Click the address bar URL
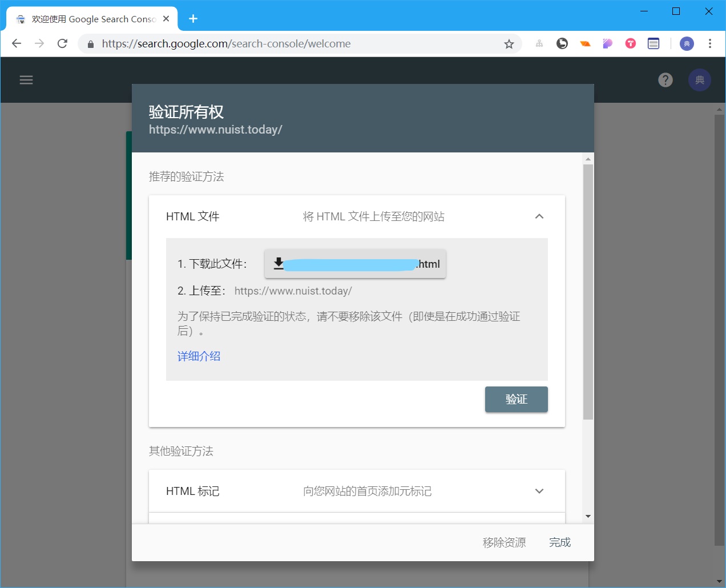The width and height of the screenshot is (726, 588). click(x=226, y=43)
